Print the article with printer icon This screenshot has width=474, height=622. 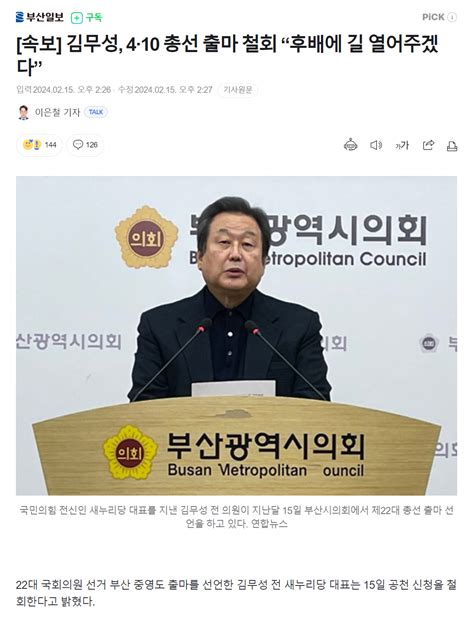[x=452, y=146]
